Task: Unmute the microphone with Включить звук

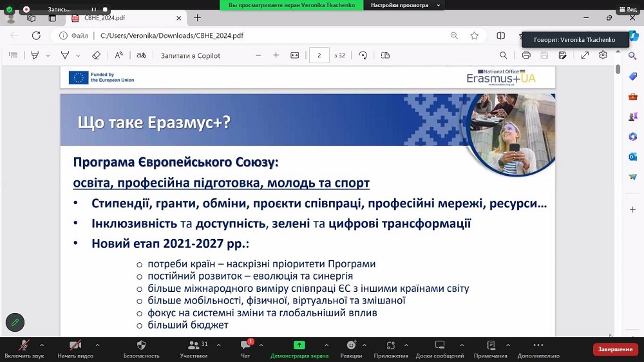Action: tap(24, 345)
